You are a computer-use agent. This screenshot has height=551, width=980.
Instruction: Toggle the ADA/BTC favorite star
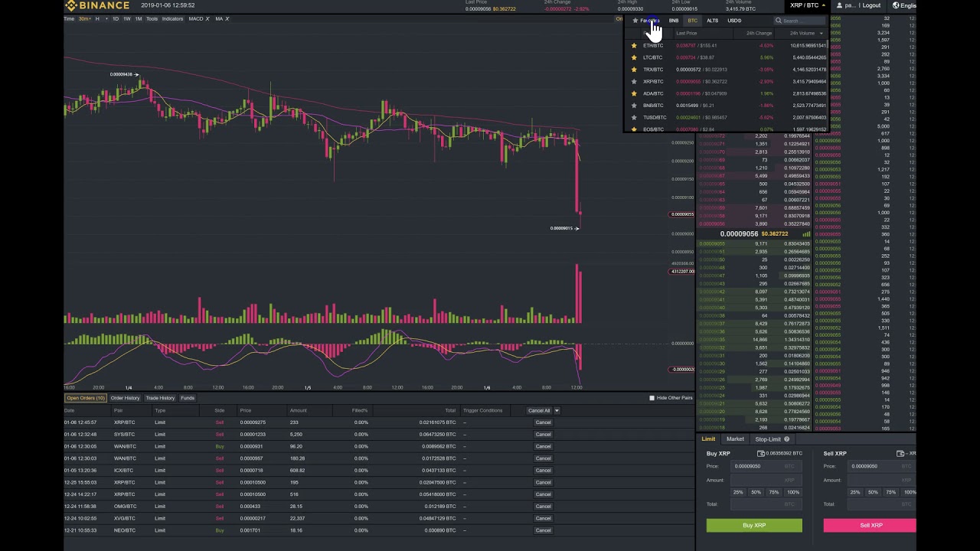click(634, 93)
